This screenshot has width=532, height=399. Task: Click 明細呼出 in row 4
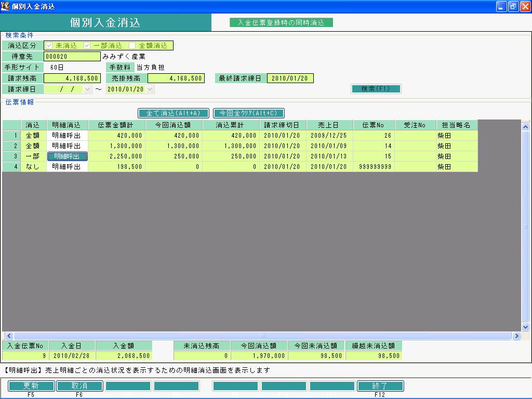click(67, 167)
